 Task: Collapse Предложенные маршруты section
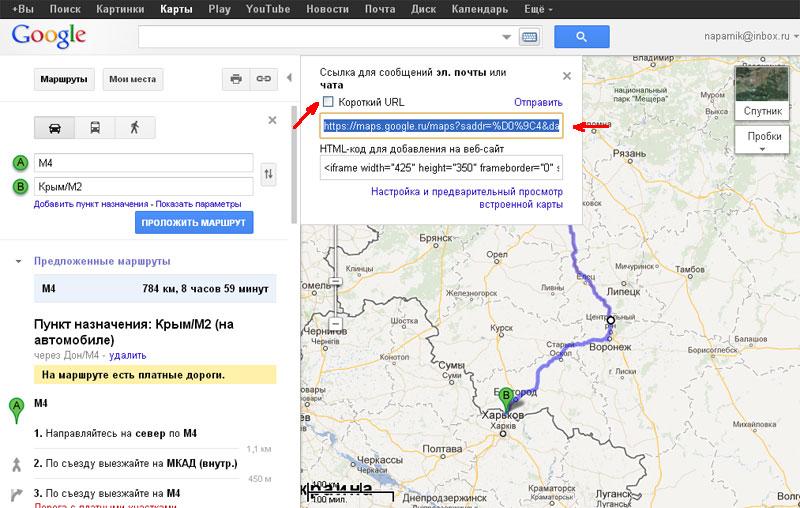18,261
